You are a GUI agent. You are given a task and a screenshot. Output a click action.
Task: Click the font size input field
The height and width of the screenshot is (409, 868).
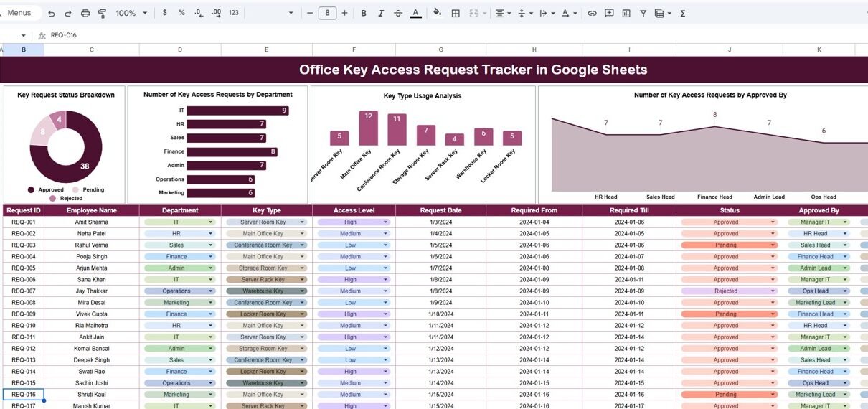tap(327, 13)
